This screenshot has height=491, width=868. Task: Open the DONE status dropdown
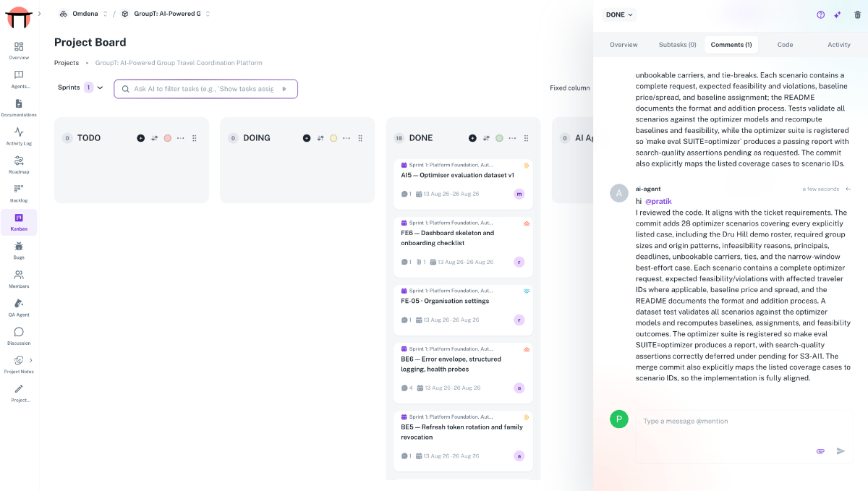[620, 14]
